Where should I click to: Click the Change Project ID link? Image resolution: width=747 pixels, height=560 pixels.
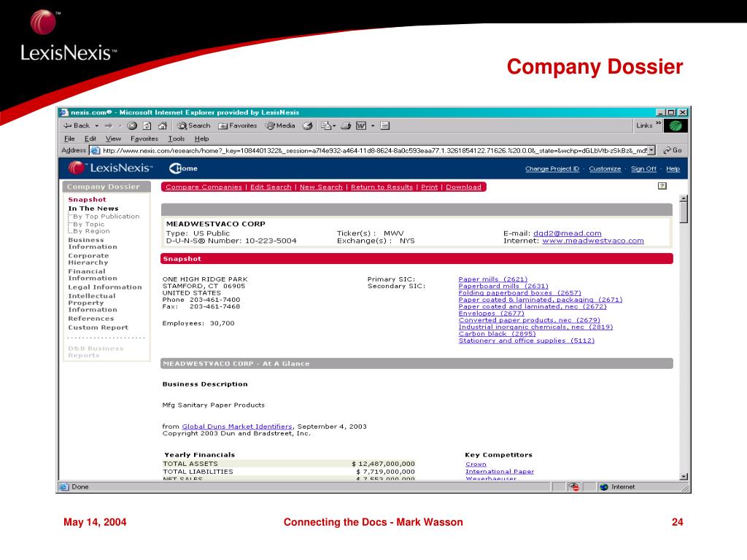[552, 168]
